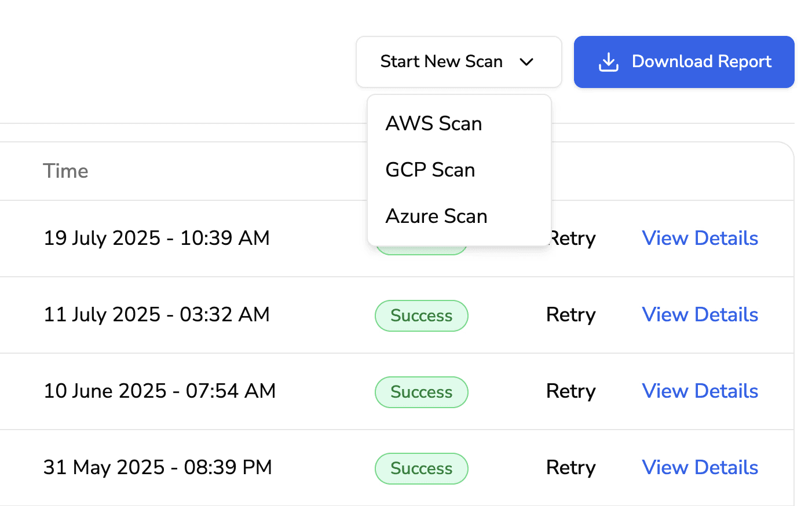Click the Success pill on the 10 June row
The image size is (812, 506).
(x=421, y=392)
